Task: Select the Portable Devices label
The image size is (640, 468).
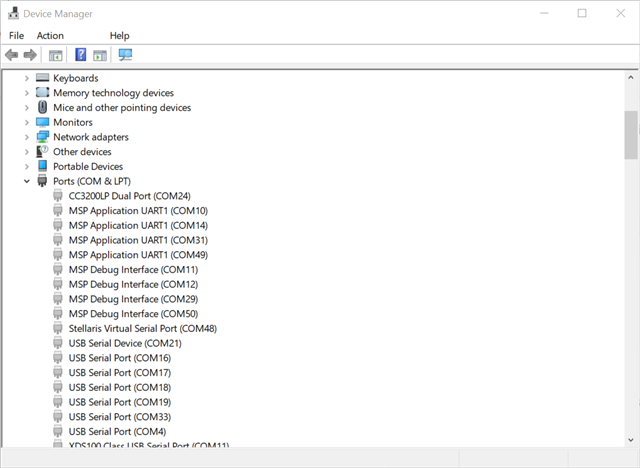Action: point(88,166)
